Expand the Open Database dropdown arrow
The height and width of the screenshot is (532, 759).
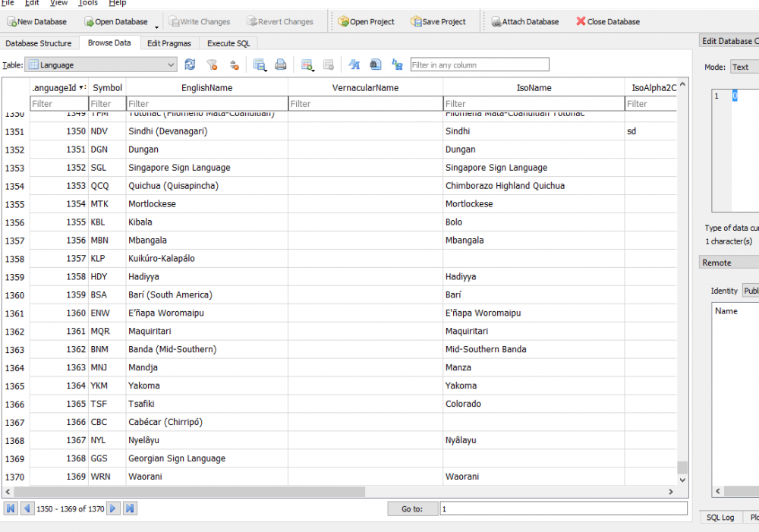pyautogui.click(x=156, y=24)
